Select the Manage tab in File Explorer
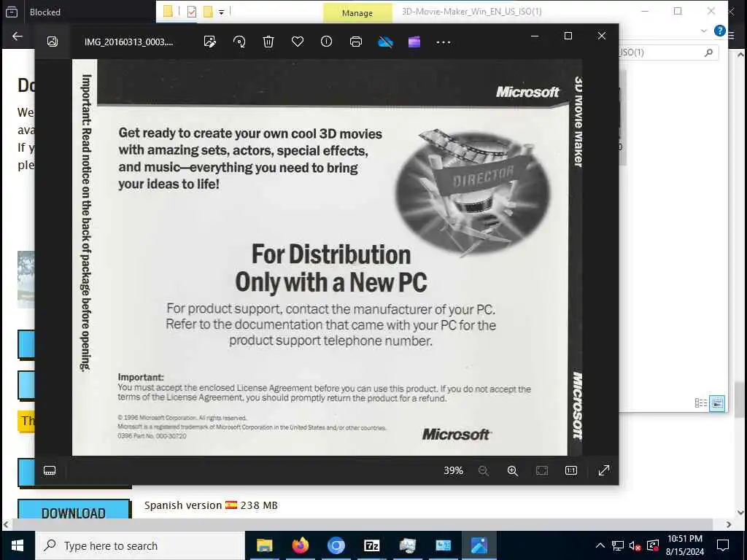This screenshot has width=747, height=560. (x=357, y=13)
